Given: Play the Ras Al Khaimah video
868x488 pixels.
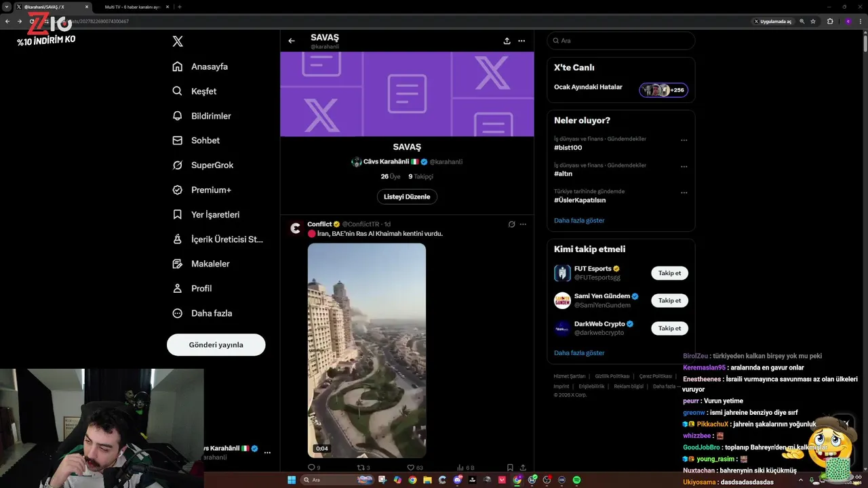Looking at the screenshot, I should point(367,350).
